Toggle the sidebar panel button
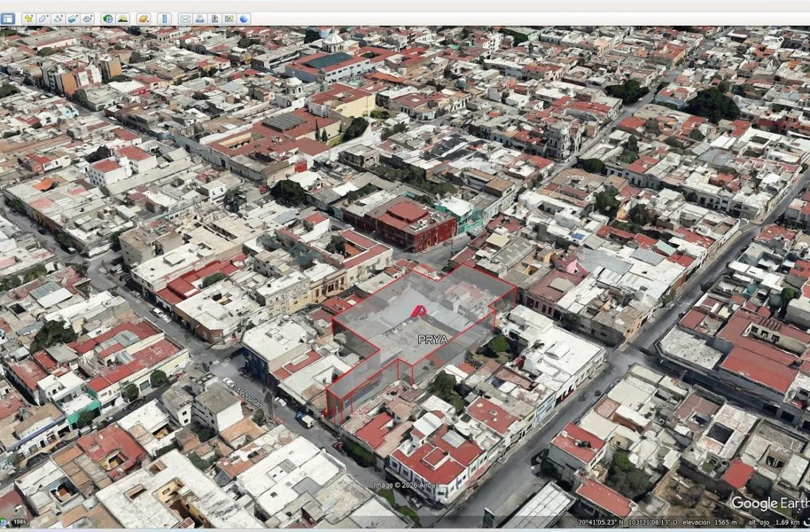This screenshot has height=532, width=810. (7, 19)
